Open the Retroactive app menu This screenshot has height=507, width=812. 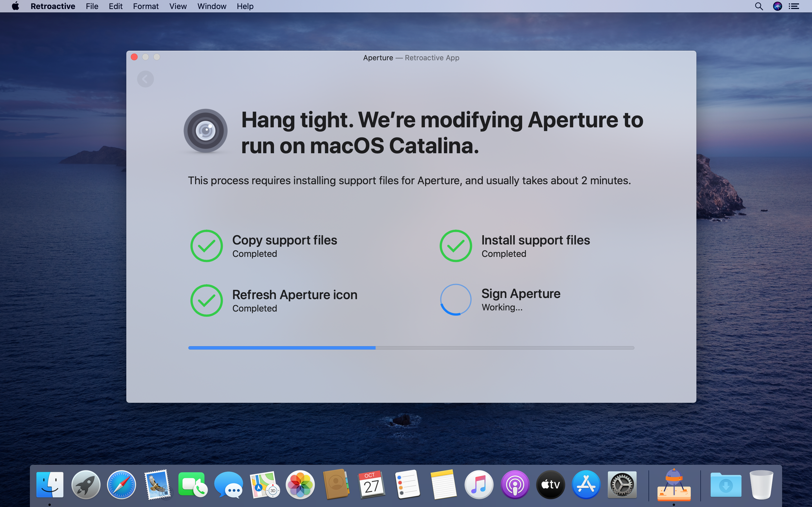coord(53,6)
